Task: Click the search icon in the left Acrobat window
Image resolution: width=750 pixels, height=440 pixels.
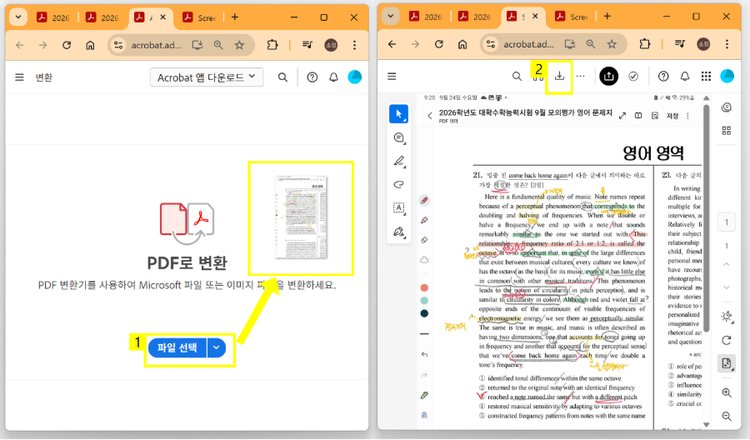Action: point(283,77)
